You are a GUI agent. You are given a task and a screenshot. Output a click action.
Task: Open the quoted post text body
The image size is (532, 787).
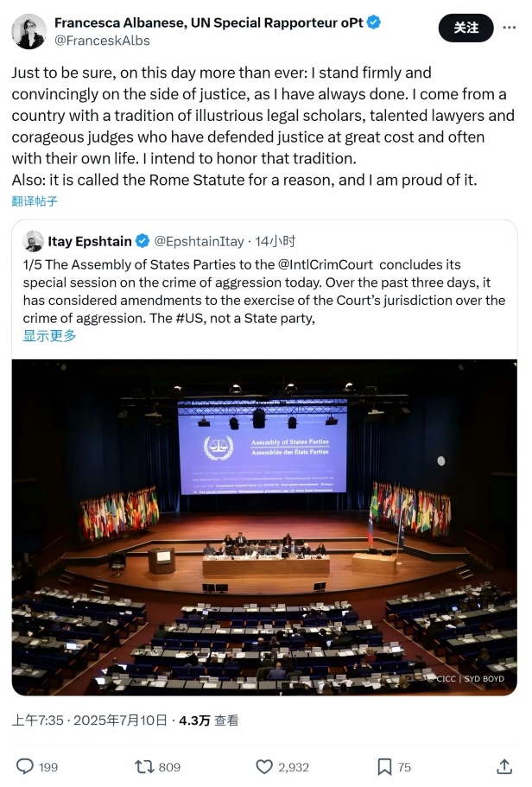259,291
